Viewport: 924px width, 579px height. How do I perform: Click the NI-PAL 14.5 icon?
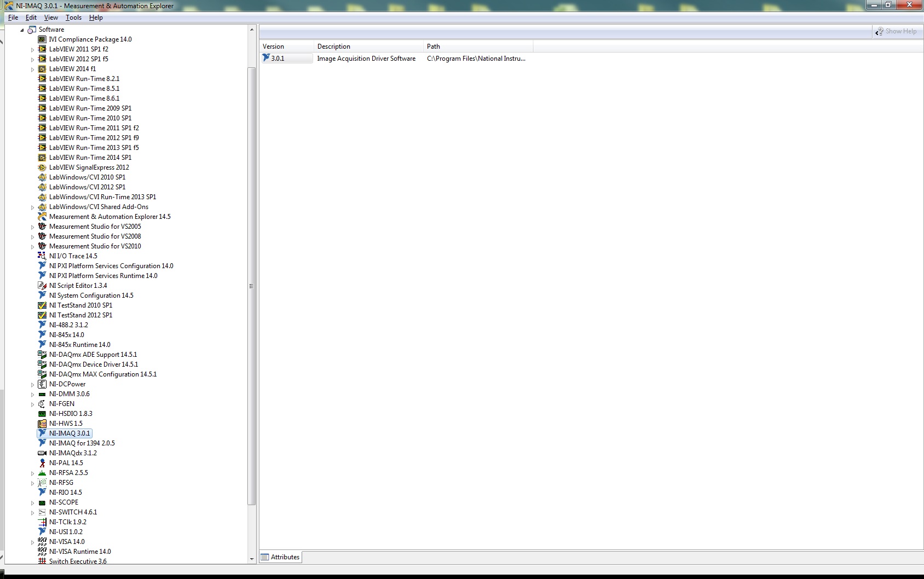(x=42, y=463)
